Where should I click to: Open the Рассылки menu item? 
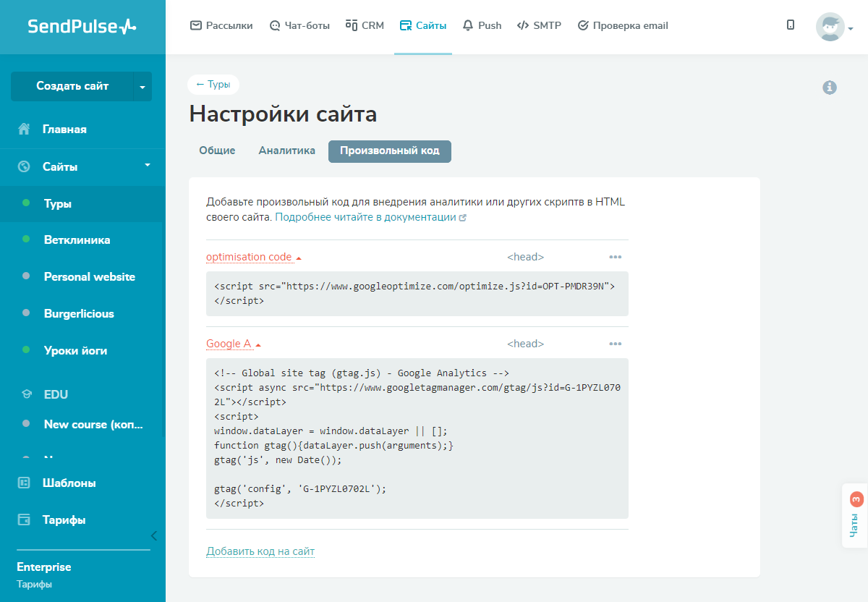[221, 25]
